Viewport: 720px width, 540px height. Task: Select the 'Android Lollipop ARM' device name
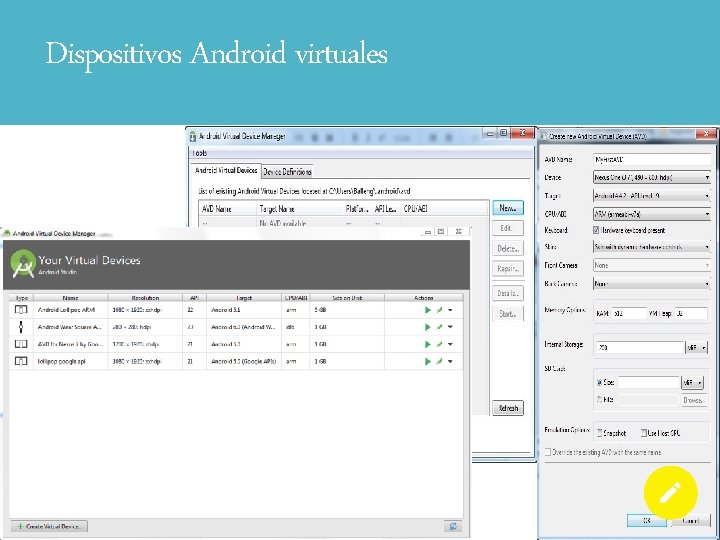[x=66, y=310]
